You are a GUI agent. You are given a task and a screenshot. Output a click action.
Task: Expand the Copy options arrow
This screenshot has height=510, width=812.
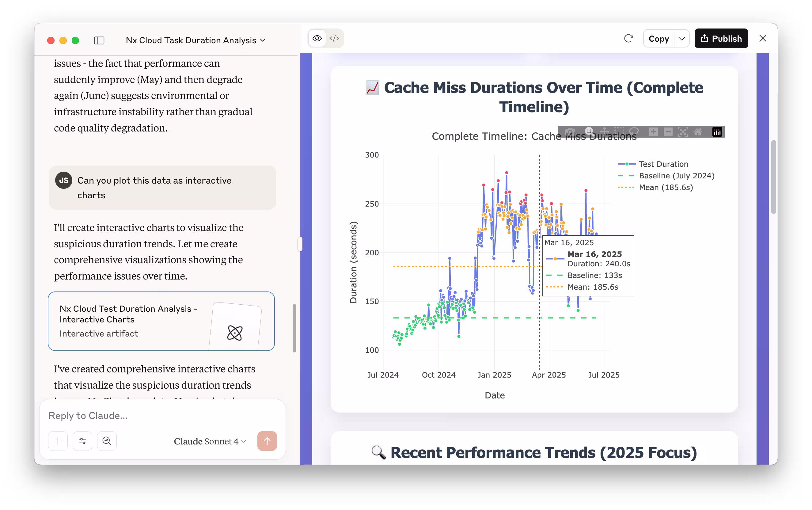[681, 38]
